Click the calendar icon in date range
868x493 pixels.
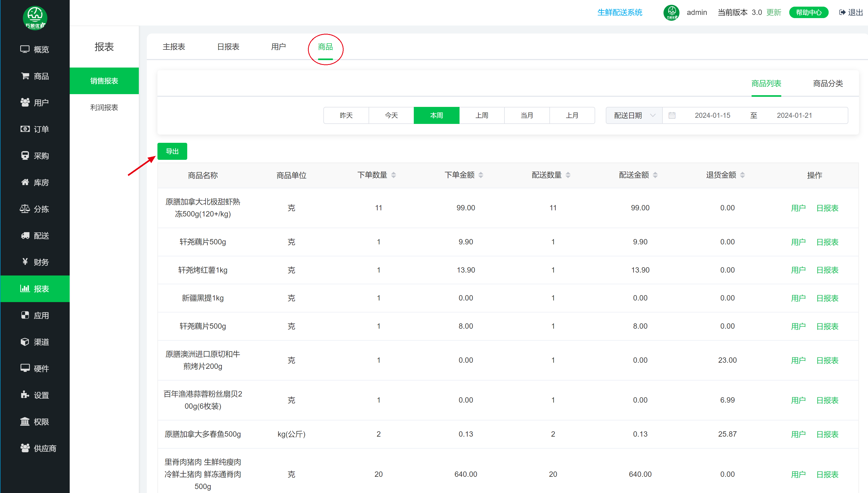[672, 115]
